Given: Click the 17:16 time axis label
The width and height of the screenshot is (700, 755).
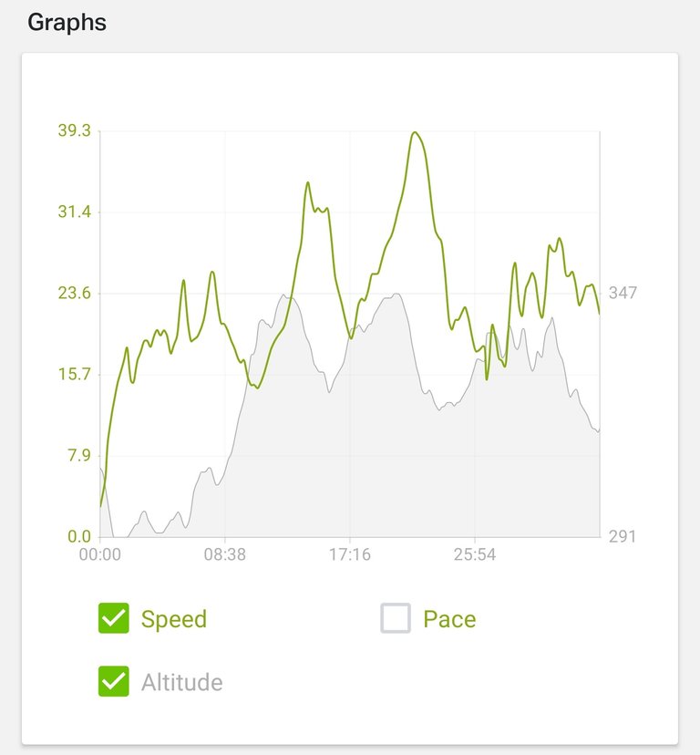Looking at the screenshot, I should (349, 554).
